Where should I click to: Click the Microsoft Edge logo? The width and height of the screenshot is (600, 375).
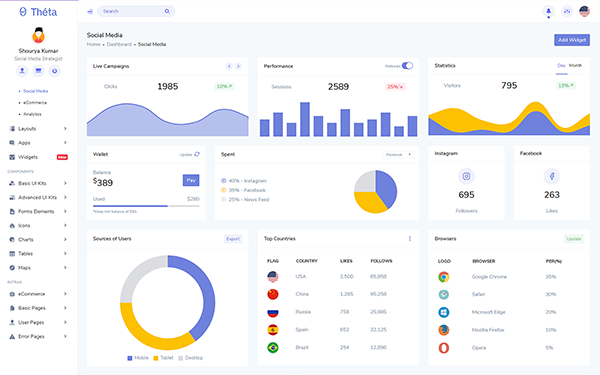point(443,312)
